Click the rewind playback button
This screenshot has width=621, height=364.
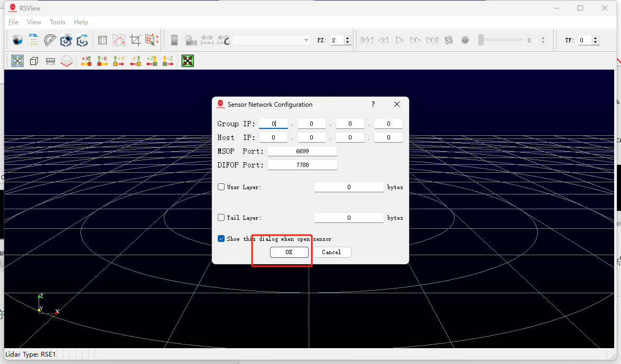coord(383,40)
